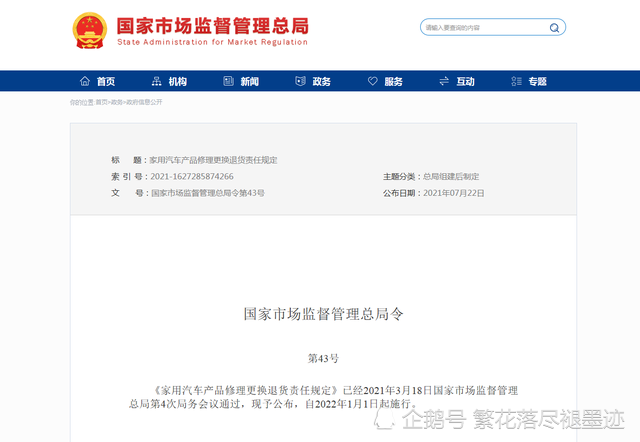Go to 首页 in the breadcrumb
This screenshot has width=640, height=442.
(101, 102)
